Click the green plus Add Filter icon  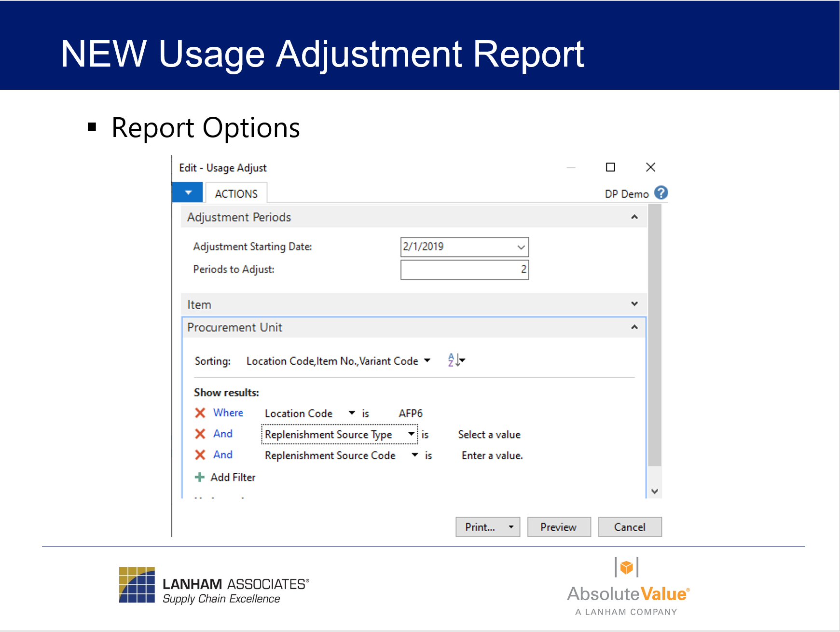point(199,477)
